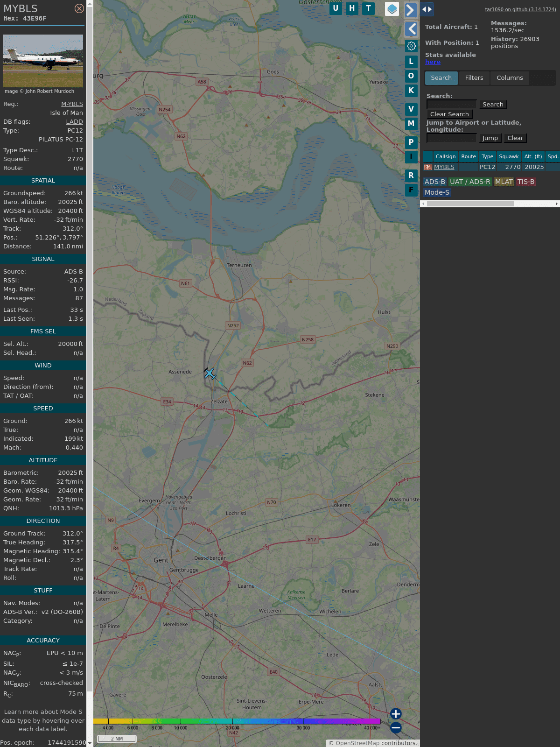Click the map zoom out minus icon
The image size is (560, 747).
coord(396,727)
